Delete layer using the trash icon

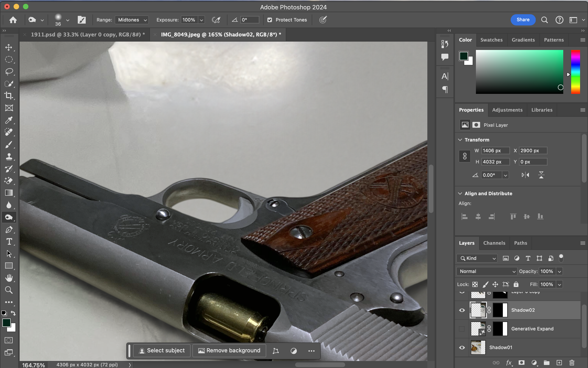point(572,363)
